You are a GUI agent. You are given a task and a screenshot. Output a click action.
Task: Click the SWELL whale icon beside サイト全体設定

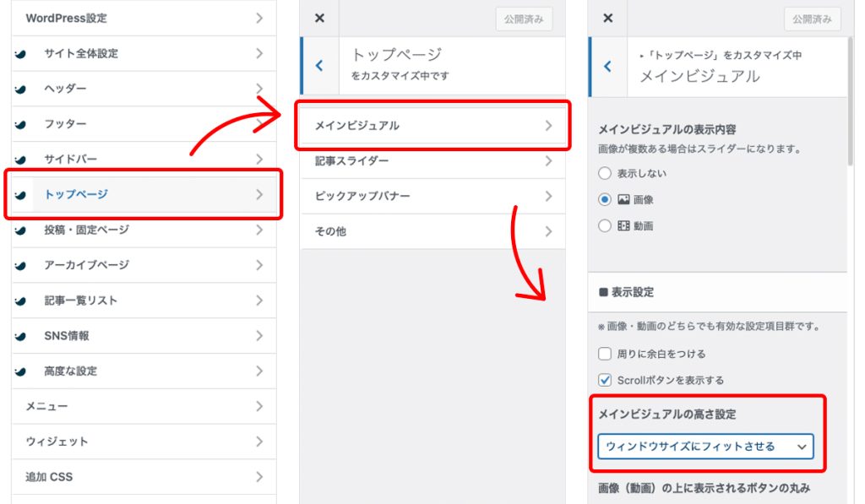tap(20, 53)
